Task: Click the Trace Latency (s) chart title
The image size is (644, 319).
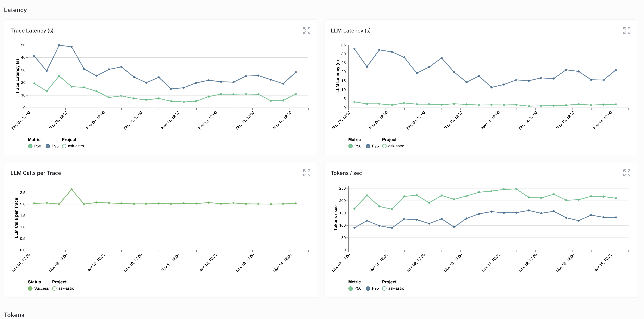Action: 32,31
